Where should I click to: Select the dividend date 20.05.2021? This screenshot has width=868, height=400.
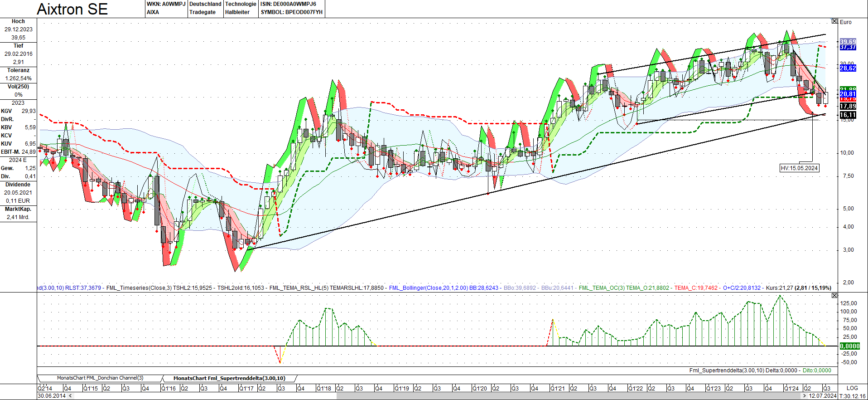coord(19,193)
